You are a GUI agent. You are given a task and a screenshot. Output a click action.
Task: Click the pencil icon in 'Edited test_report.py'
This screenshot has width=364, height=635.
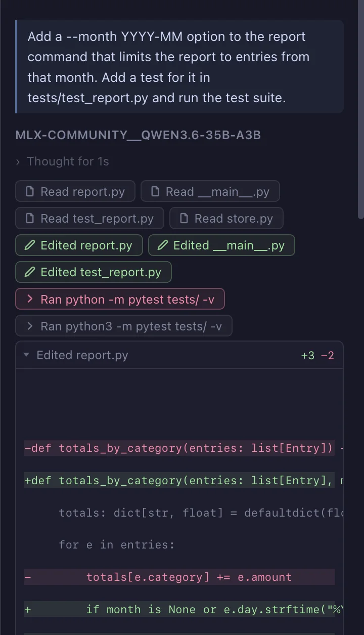(30, 272)
